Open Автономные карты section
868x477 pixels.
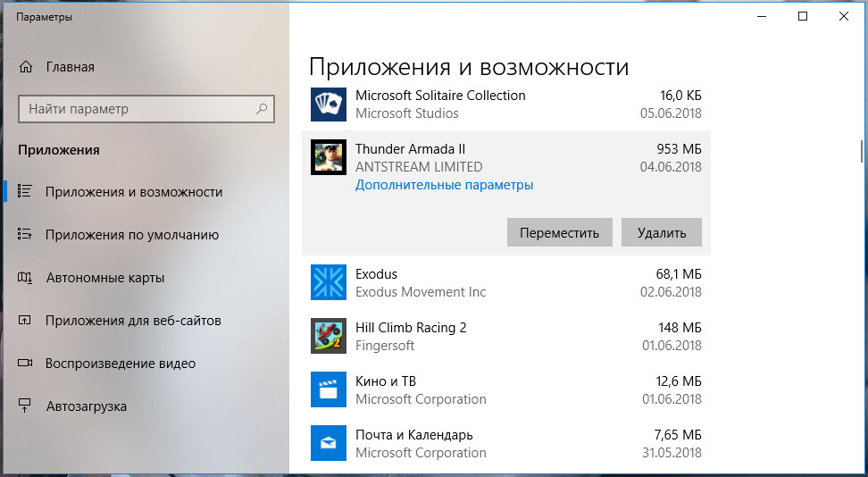tap(105, 278)
